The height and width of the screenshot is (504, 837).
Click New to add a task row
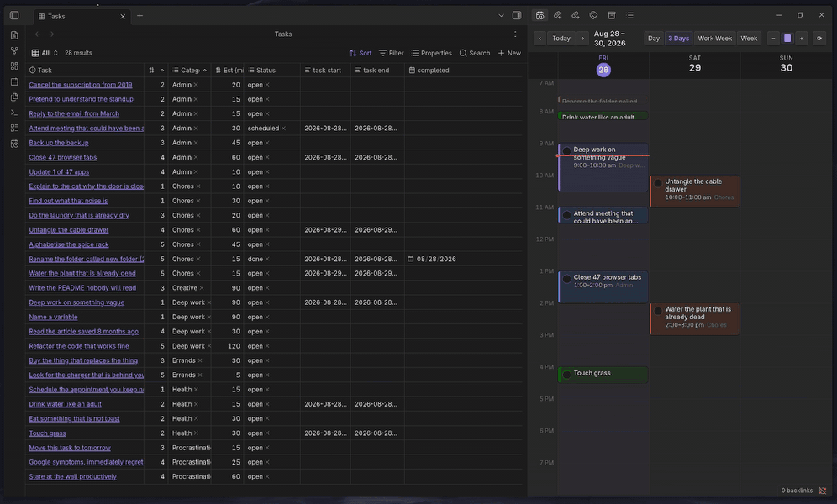[509, 53]
